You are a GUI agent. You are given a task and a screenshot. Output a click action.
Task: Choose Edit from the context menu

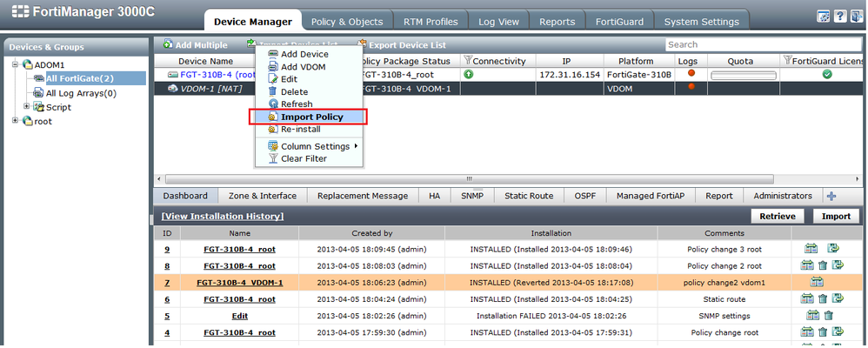tap(289, 79)
